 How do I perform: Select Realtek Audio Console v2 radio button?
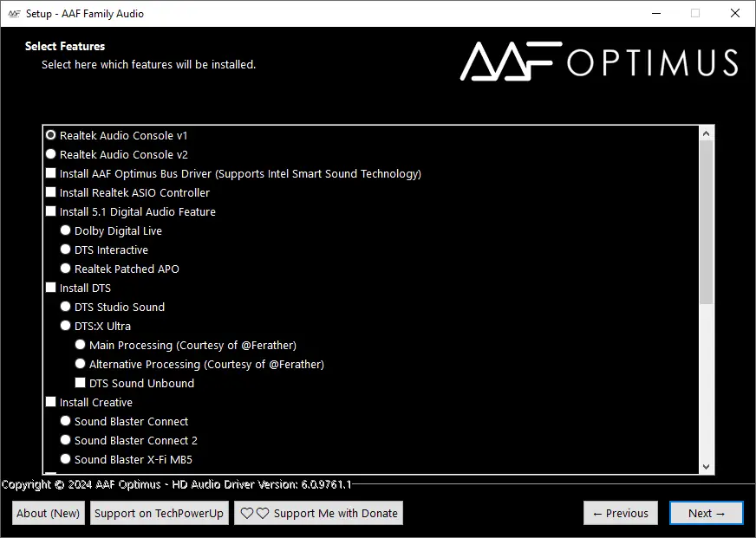(x=50, y=154)
